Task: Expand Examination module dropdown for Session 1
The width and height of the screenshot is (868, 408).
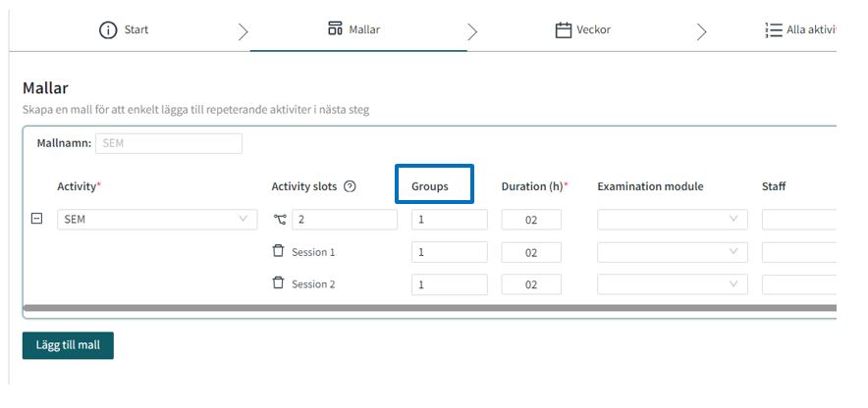Action: coord(672,252)
